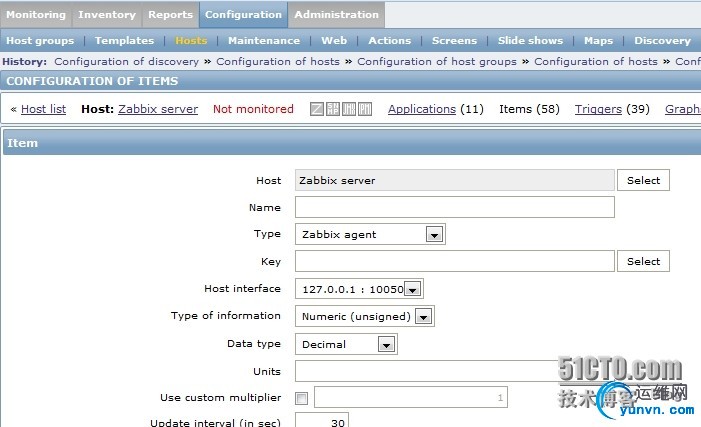This screenshot has height=427, width=701.
Task: Open the Reports main tab
Action: point(170,14)
